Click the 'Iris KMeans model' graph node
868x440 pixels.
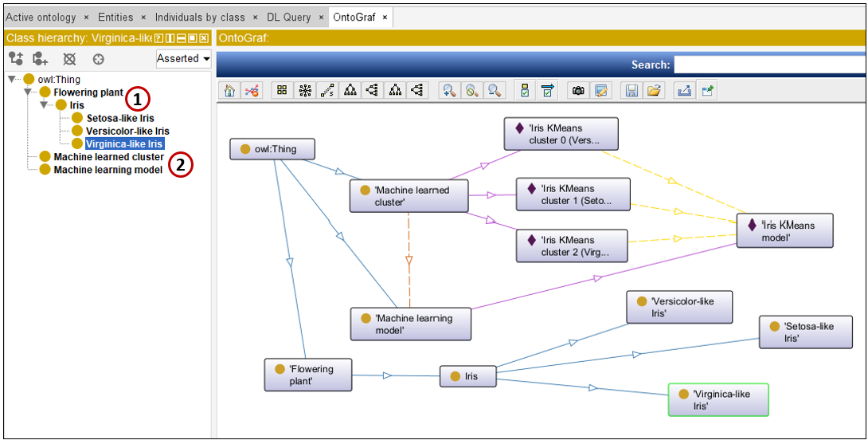pos(784,230)
